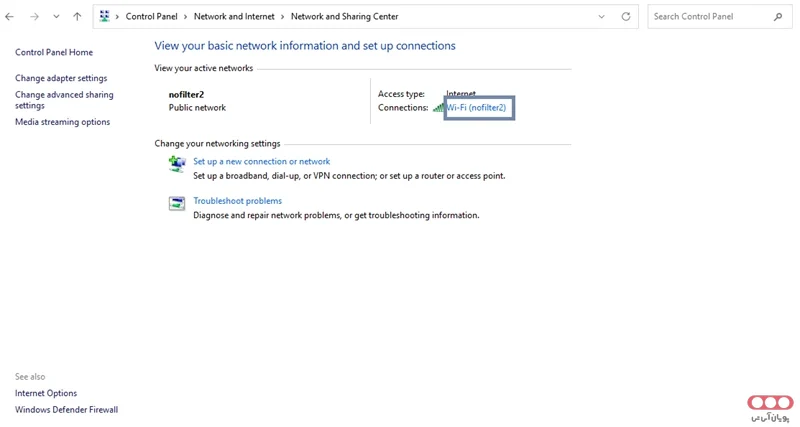
Task: Open the Wi-Fi (nofilter2) connection link
Action: pyautogui.click(x=477, y=108)
